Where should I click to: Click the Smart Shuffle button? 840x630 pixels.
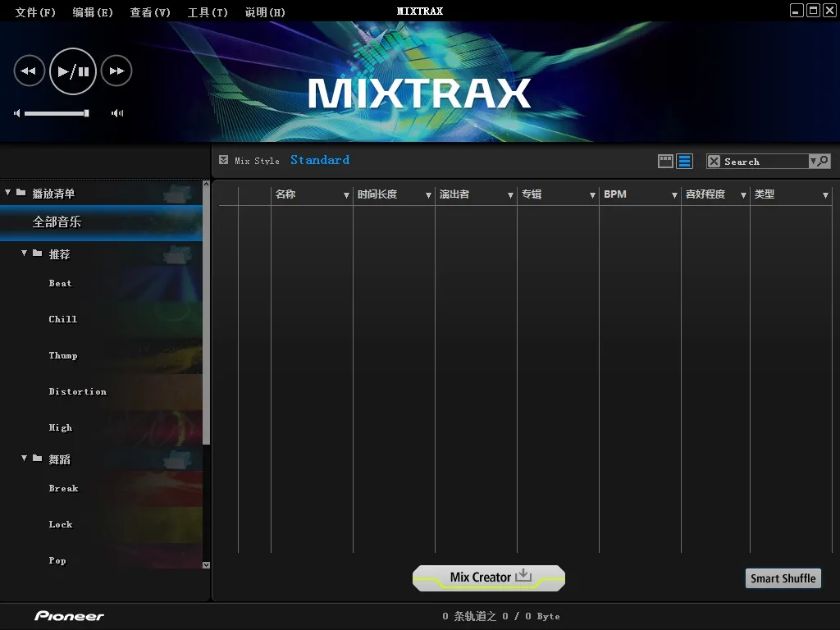click(x=783, y=578)
